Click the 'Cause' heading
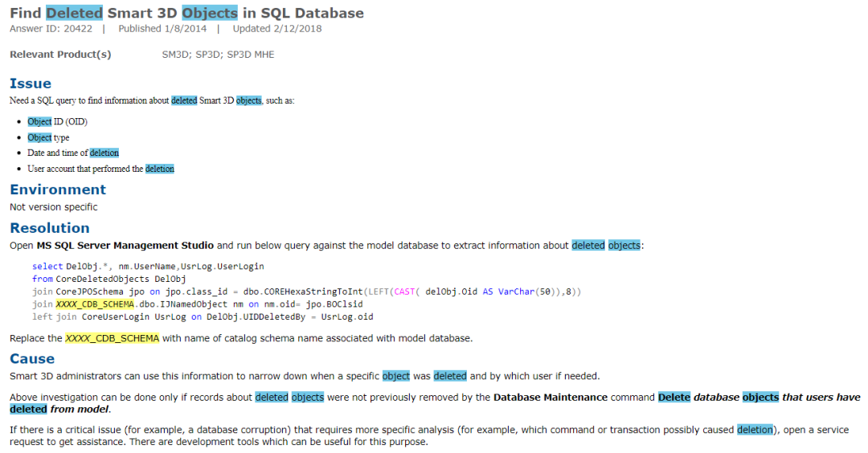This screenshot has height=453, width=868. click(x=32, y=359)
